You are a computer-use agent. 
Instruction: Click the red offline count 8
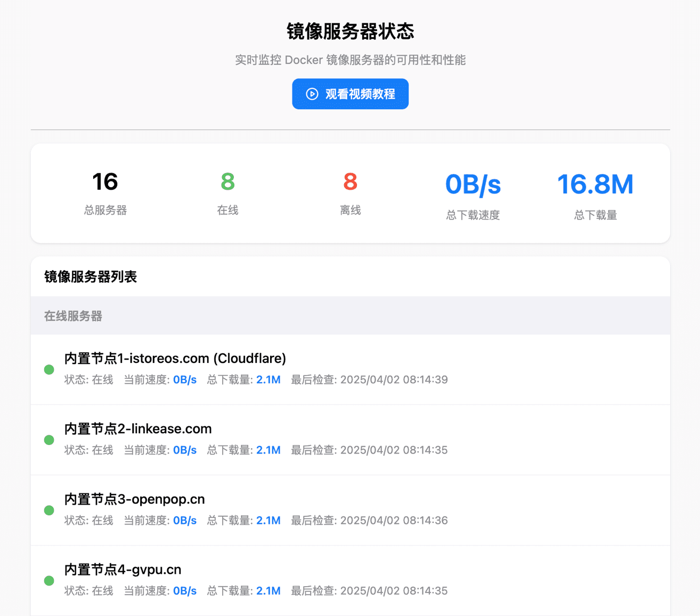(350, 182)
